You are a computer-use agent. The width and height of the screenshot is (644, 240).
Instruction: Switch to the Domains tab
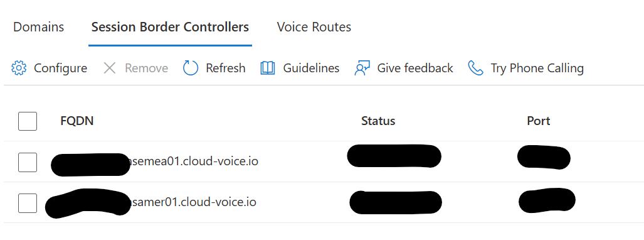(39, 27)
